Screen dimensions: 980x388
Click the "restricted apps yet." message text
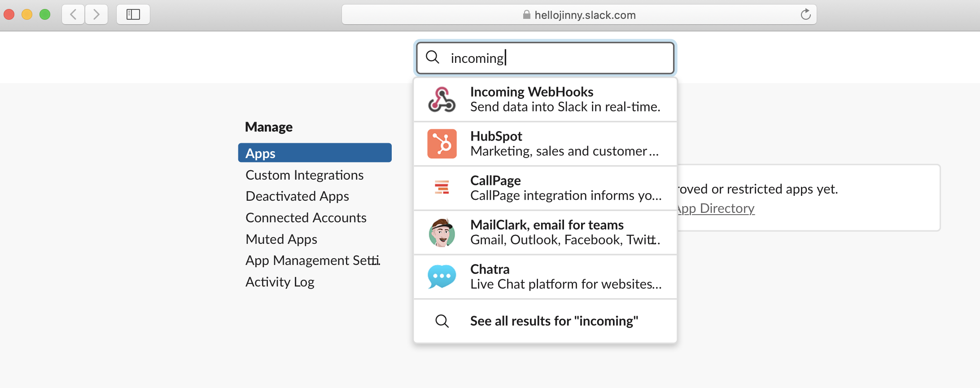pyautogui.click(x=782, y=189)
